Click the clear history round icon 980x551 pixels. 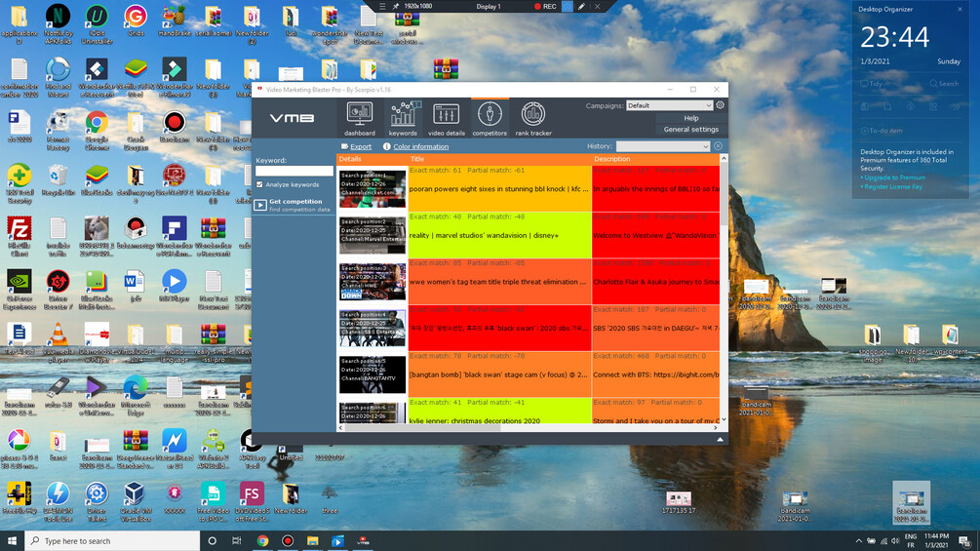(x=718, y=146)
